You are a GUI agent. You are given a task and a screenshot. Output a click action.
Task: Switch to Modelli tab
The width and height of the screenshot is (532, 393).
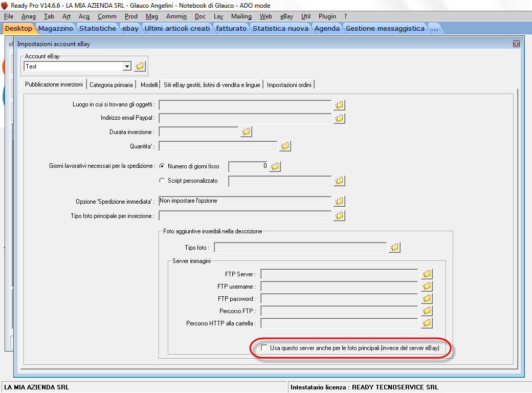pos(149,85)
